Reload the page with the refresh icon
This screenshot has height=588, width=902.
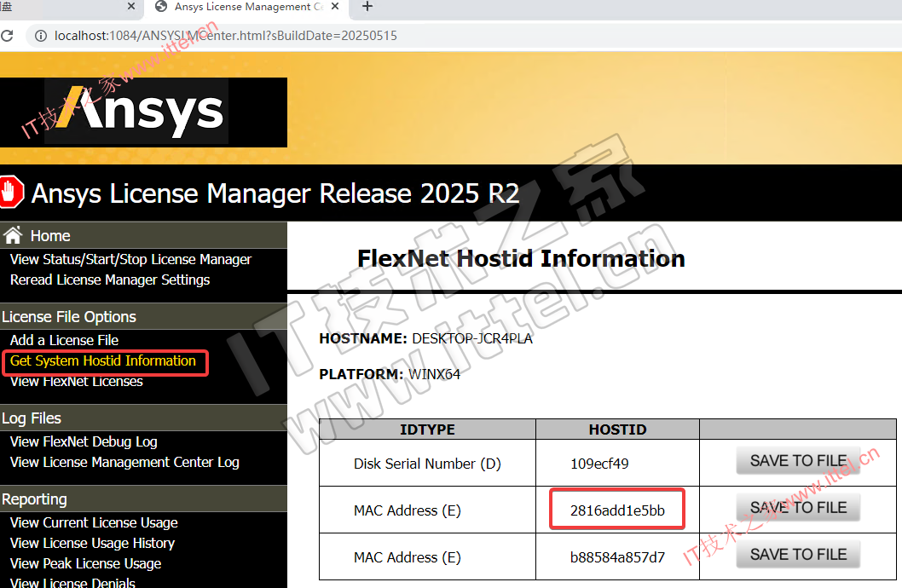(8, 36)
